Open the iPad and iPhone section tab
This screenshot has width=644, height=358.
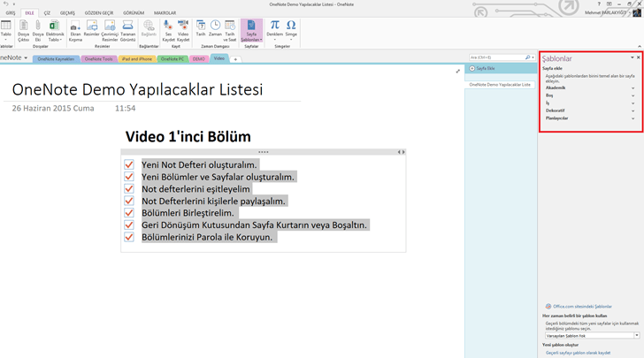(x=137, y=59)
